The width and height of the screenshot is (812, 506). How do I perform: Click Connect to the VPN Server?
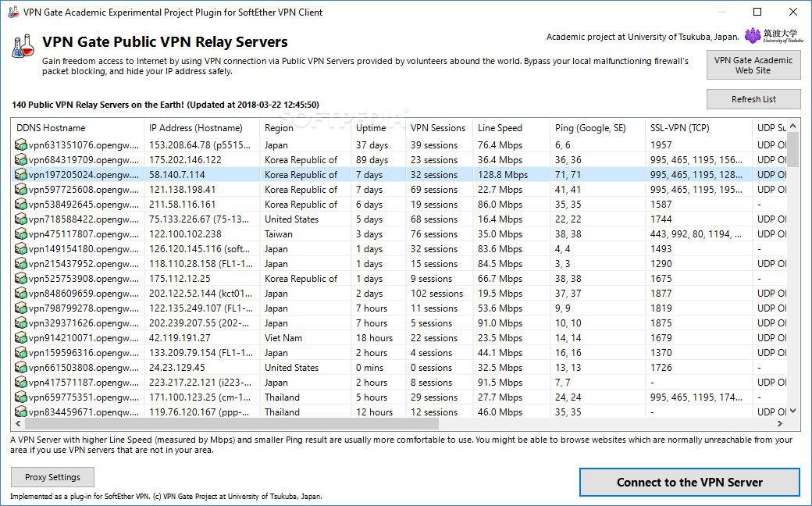point(689,482)
